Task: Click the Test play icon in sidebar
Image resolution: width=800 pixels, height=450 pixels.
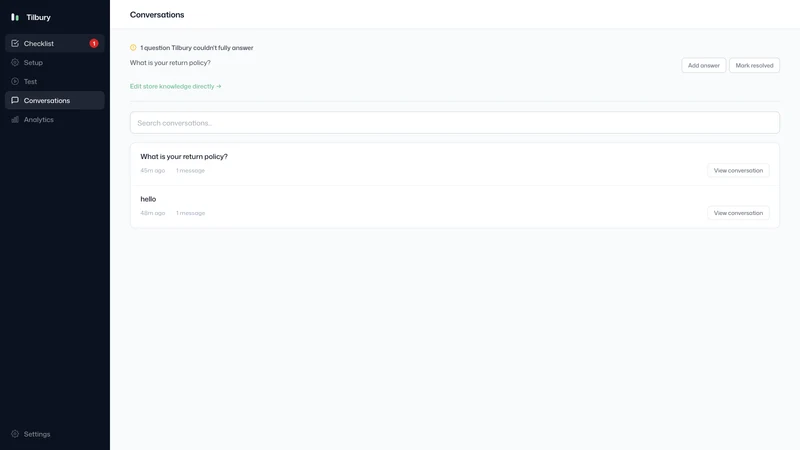Action: click(15, 81)
